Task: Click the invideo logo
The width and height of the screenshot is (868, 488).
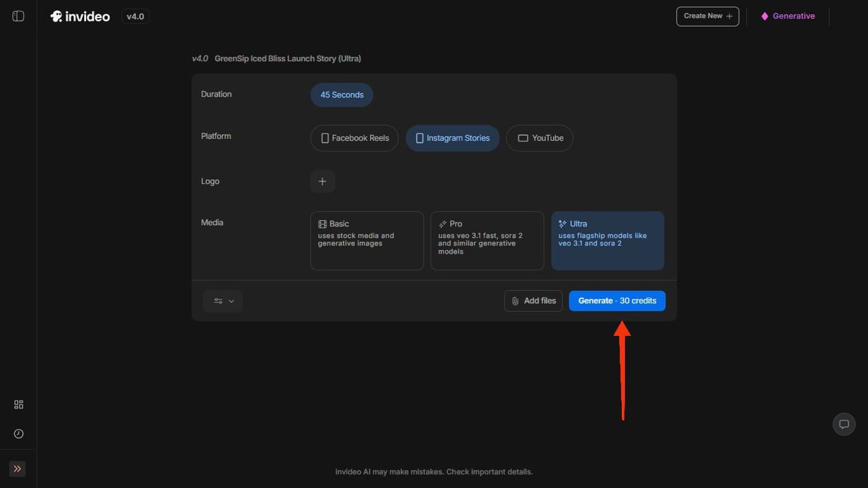Action: tap(80, 17)
